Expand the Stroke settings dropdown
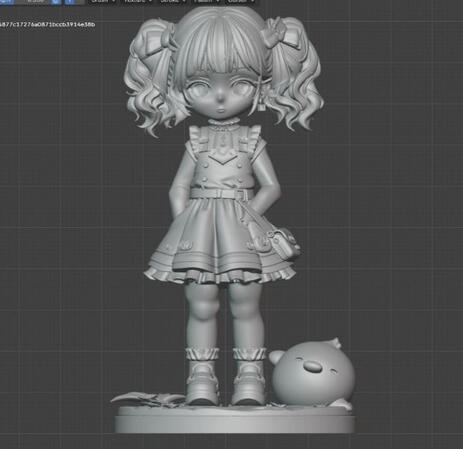 [173, 1]
